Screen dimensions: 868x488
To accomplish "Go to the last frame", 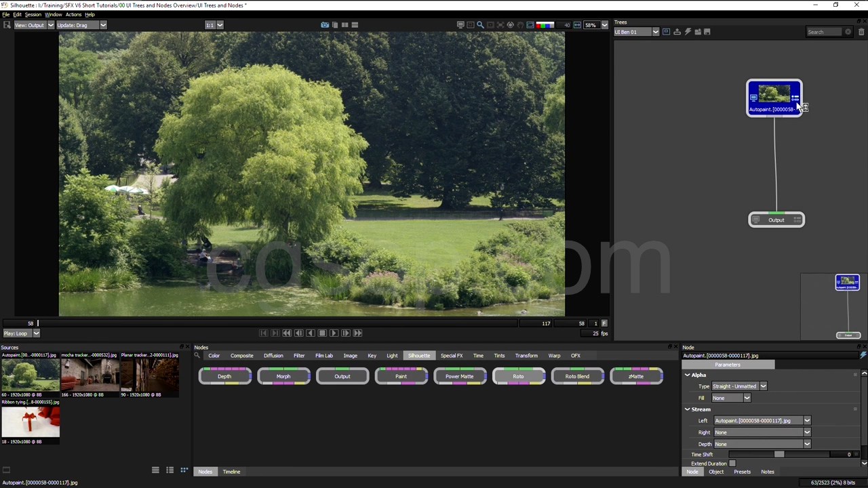I will pos(357,333).
